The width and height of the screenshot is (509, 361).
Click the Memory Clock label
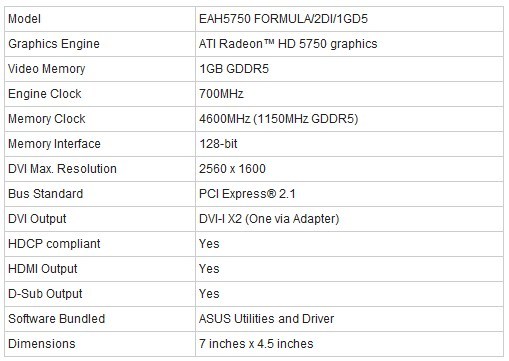click(47, 119)
